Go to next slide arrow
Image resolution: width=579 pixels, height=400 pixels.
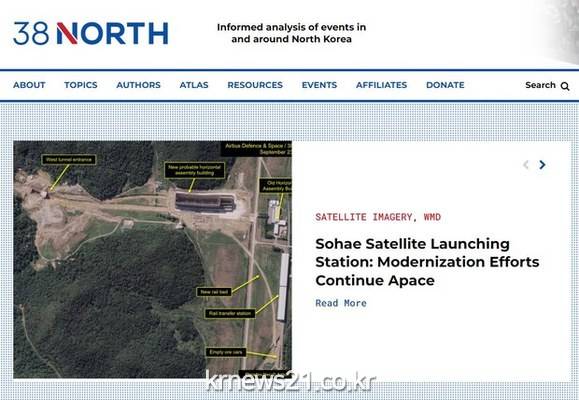coord(542,165)
